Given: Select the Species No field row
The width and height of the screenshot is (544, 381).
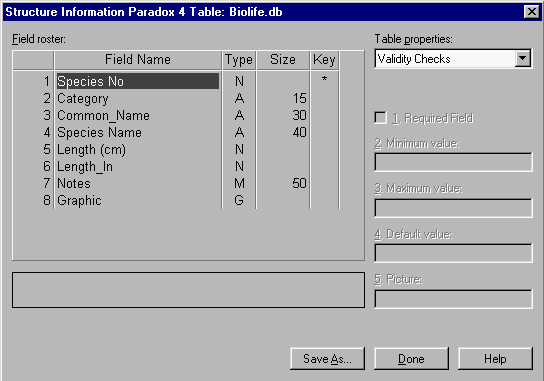Looking at the screenshot, I should coord(138,81).
